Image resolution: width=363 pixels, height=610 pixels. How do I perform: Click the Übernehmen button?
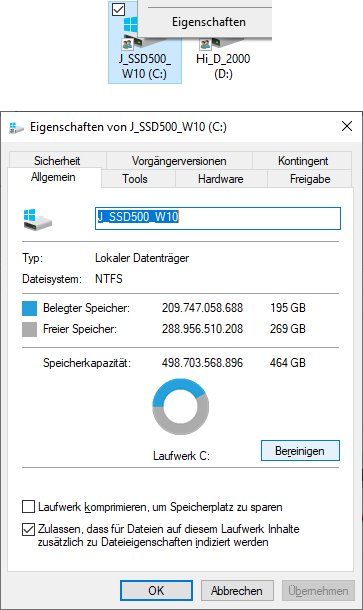point(318,591)
